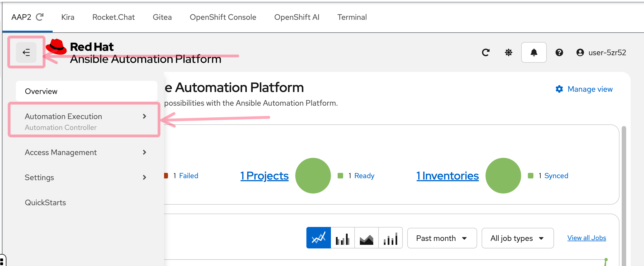Image resolution: width=644 pixels, height=266 pixels.
Task: Select the line chart view icon
Action: [319, 238]
